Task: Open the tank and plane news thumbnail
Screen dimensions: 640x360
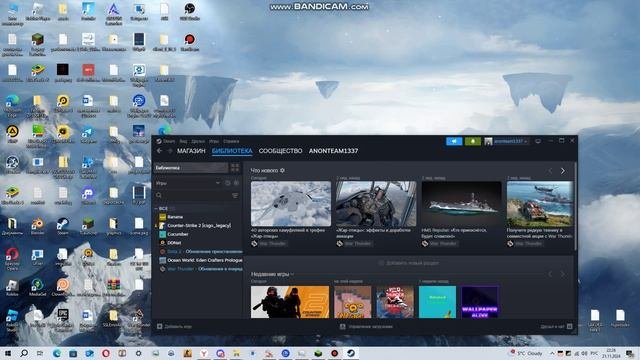Action: click(x=540, y=204)
